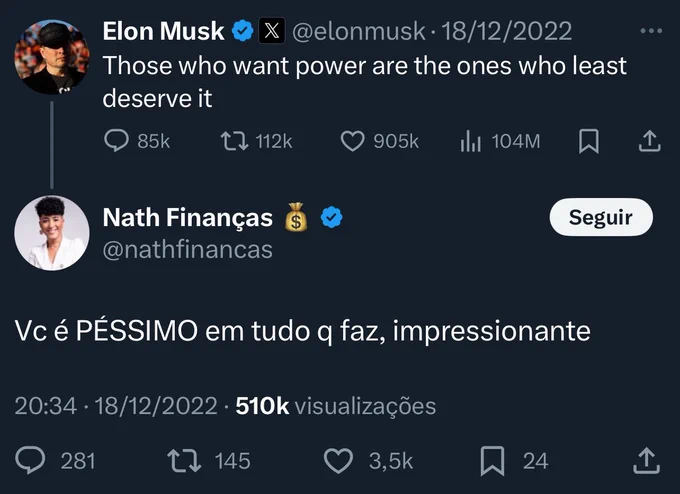This screenshot has height=494, width=680.
Task: Bookmark Elon Musk's tweet
Action: point(588,141)
